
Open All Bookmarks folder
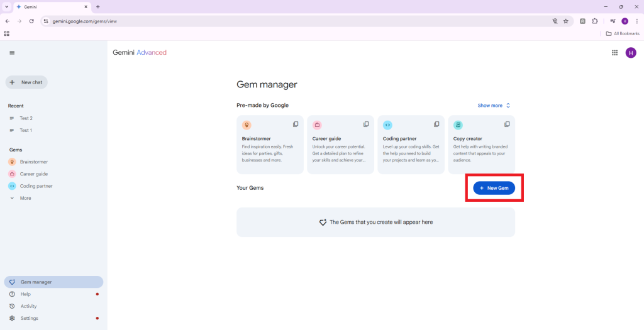point(623,34)
